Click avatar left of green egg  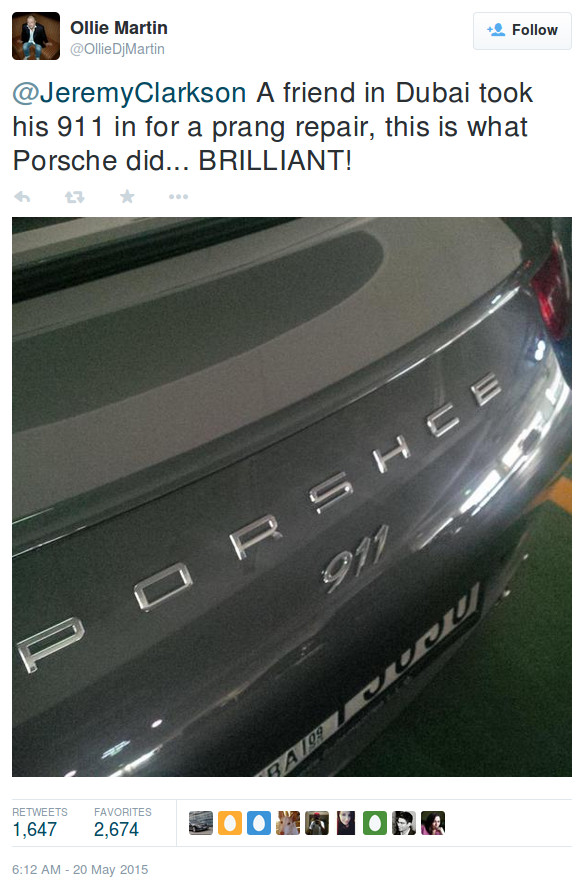[346, 823]
